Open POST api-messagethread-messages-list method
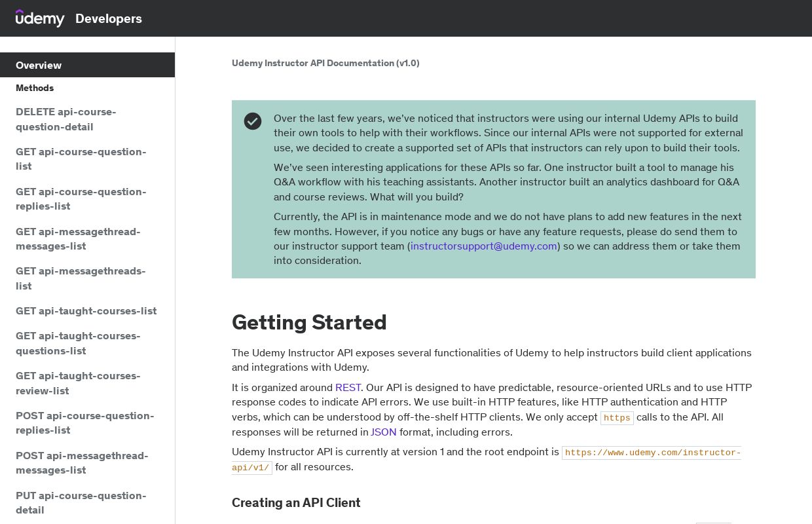Image resolution: width=812 pixels, height=524 pixels. point(82,463)
